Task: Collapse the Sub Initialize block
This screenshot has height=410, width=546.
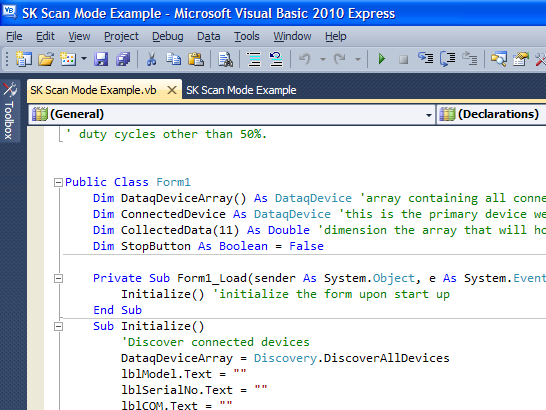Action: (x=58, y=326)
